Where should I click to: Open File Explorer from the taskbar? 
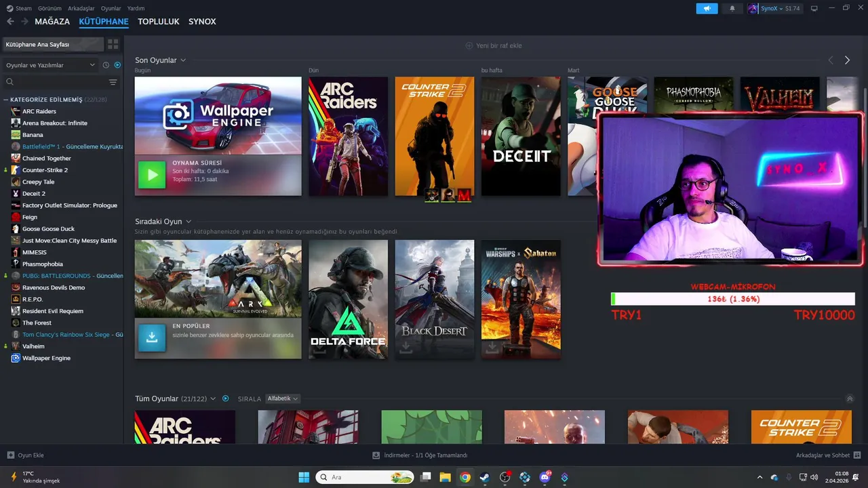click(x=445, y=477)
